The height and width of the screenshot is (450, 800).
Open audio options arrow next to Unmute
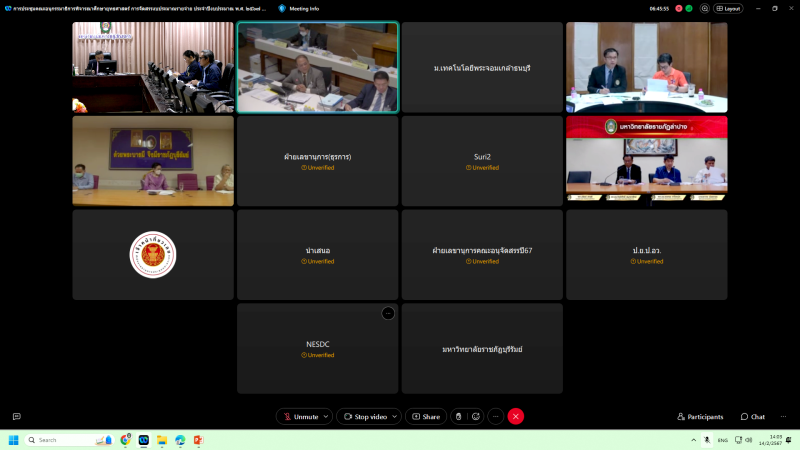click(x=326, y=416)
